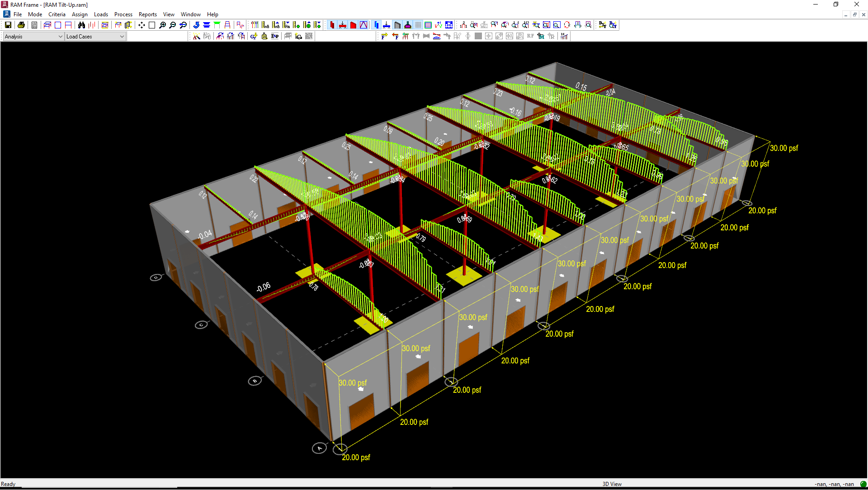The width and height of the screenshot is (868, 490).
Task: Click the 'Ready' status text
Action: tap(8, 484)
